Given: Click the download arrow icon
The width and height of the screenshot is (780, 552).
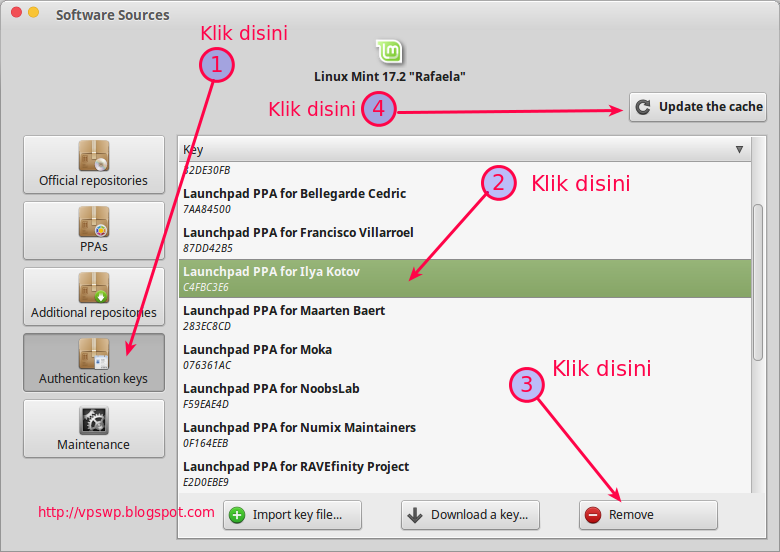Looking at the screenshot, I should (x=415, y=515).
